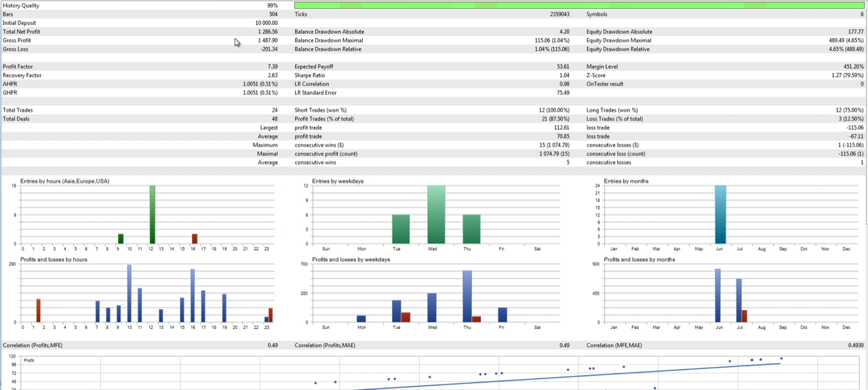Image resolution: width=868 pixels, height=390 pixels.
Task: Click the Jun bar in Profits and losses by months
Action: (717, 296)
